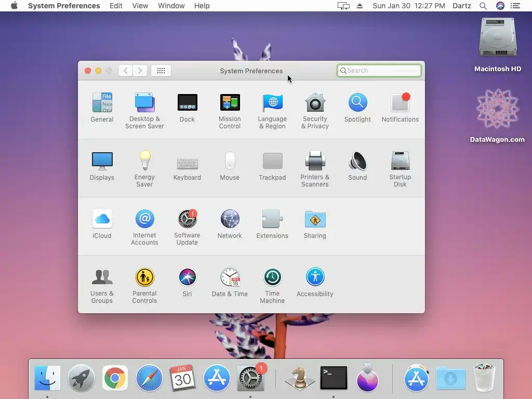Open the General preference pane
Screen dimensions: 532x399
(x=102, y=107)
